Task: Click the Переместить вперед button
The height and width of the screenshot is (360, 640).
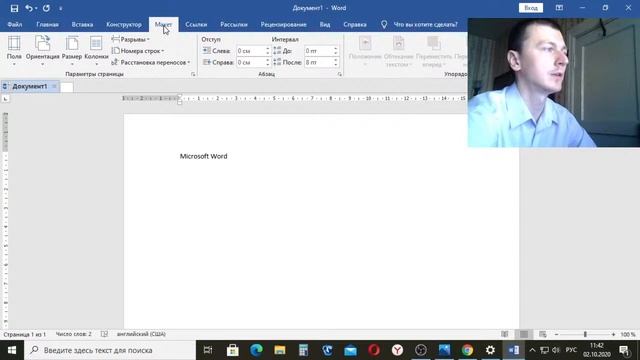Action: pyautogui.click(x=433, y=52)
